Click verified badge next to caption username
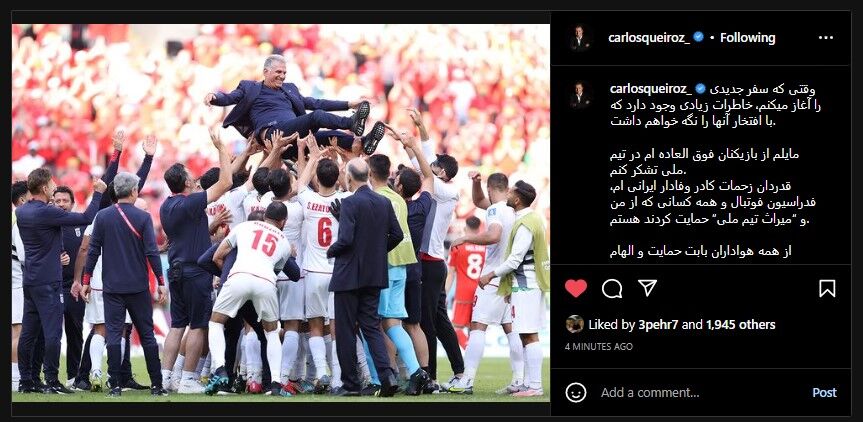This screenshot has height=422, width=863. coord(701,89)
